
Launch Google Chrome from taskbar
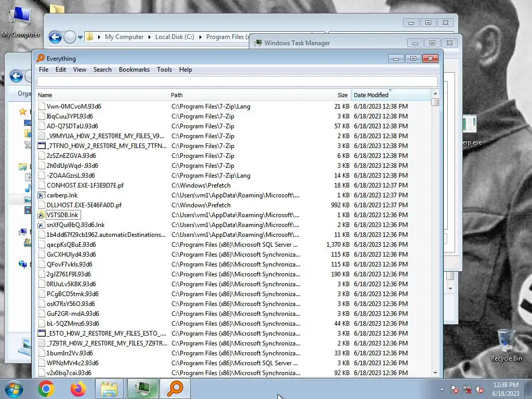point(46,389)
